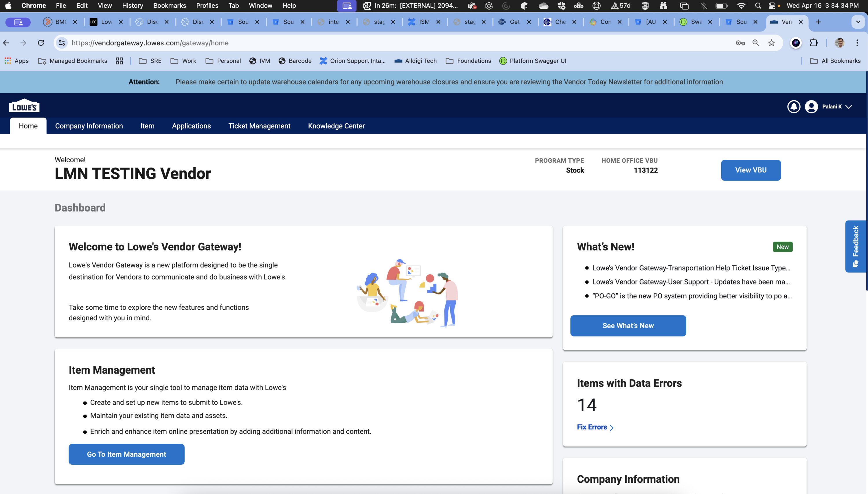Open the SRE bookmarks folder
The height and width of the screenshot is (494, 868).
pyautogui.click(x=150, y=61)
